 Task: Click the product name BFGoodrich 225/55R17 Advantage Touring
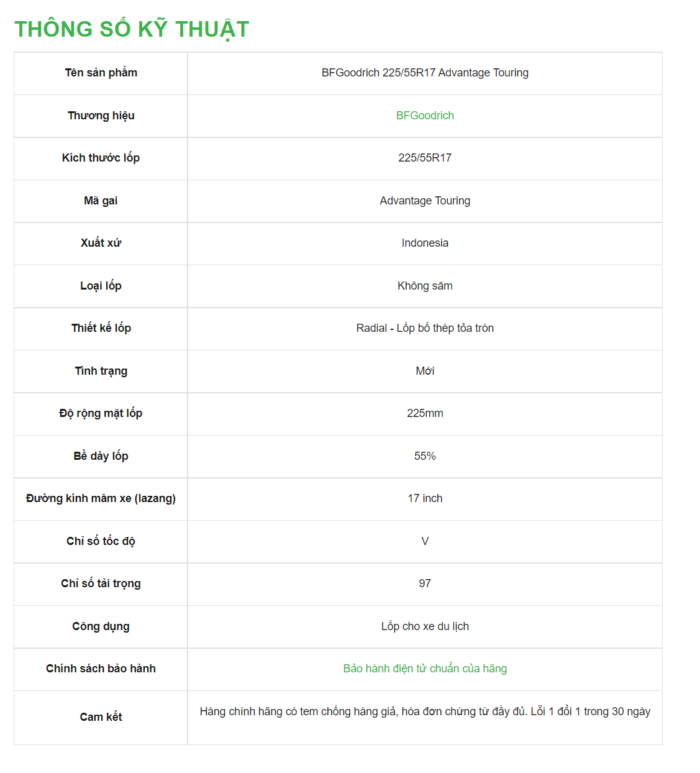click(x=425, y=73)
